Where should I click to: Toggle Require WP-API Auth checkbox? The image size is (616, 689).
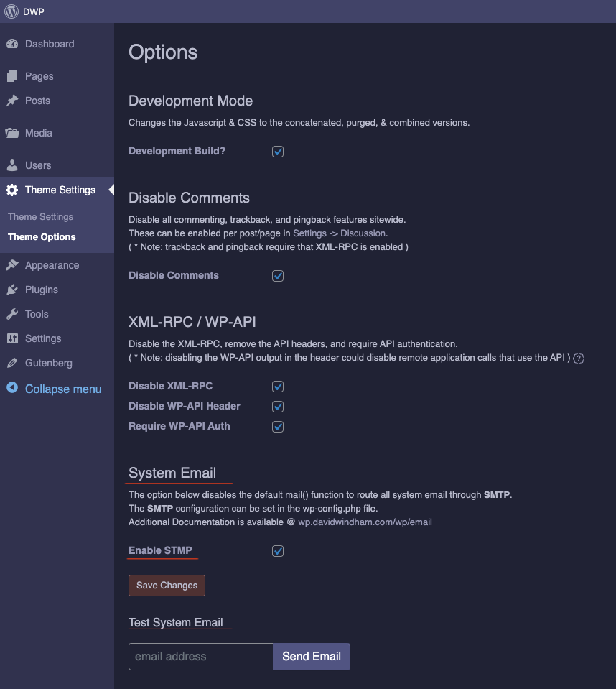278,427
